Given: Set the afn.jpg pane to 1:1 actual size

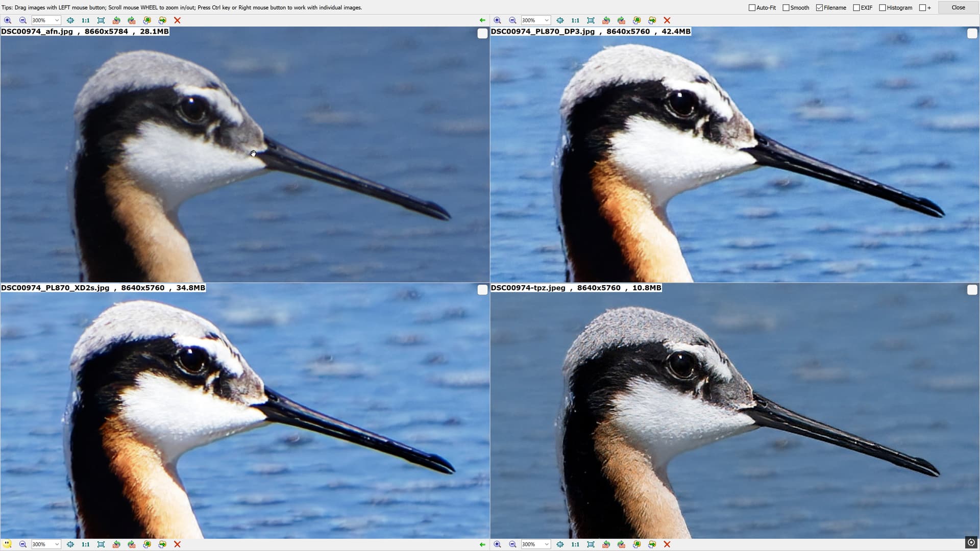Looking at the screenshot, I should (x=86, y=20).
